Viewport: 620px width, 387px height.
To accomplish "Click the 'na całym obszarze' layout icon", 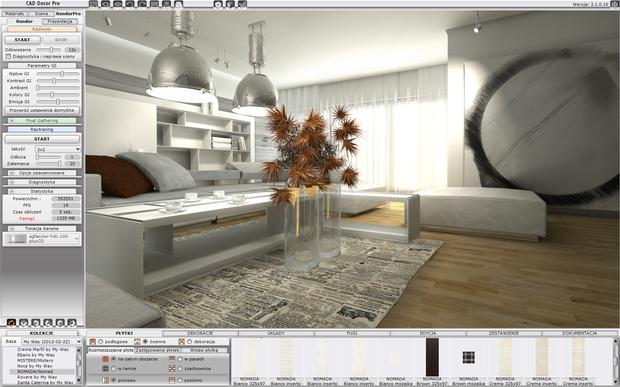I will pos(105,359).
